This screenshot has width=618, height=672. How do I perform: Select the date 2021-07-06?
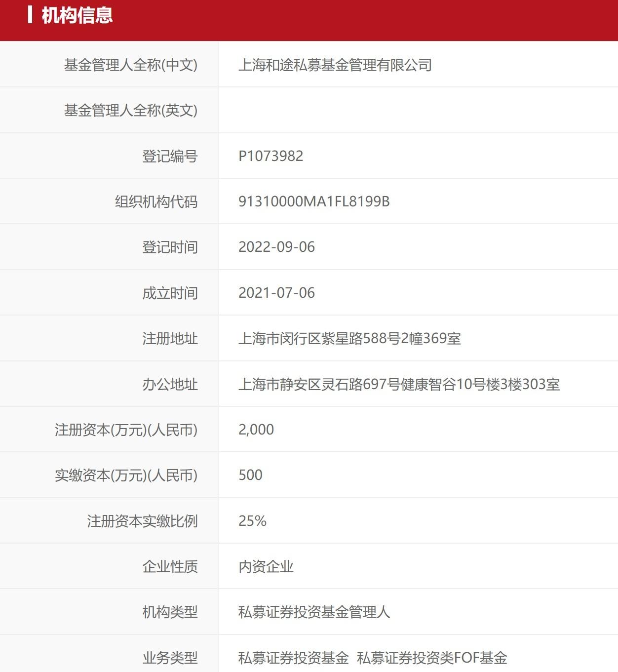click(x=276, y=293)
